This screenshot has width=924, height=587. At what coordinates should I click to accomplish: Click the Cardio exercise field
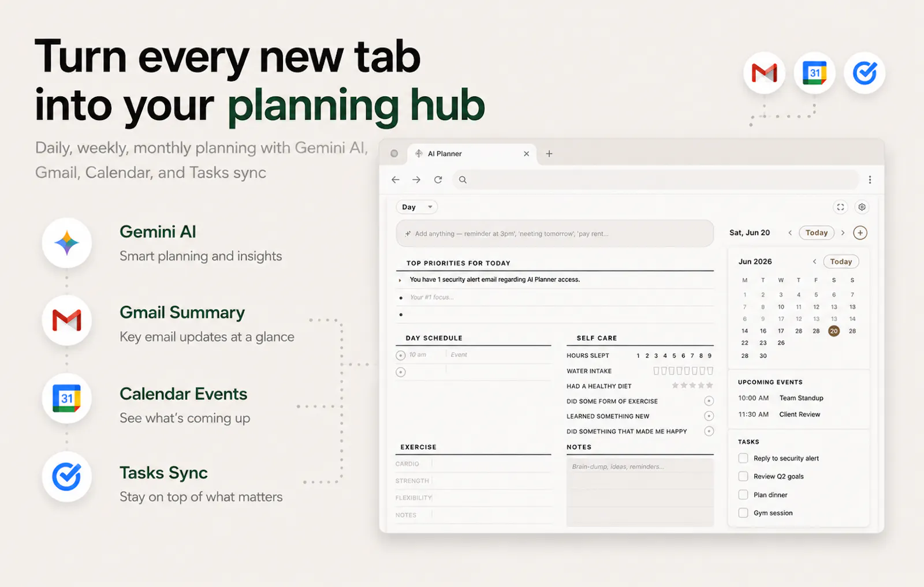[491, 463]
